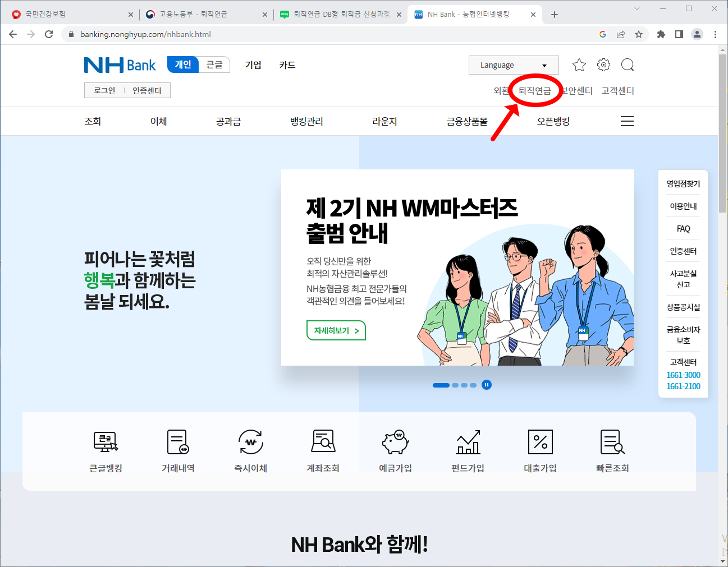Open the 오픈뱅킹 menu
Viewport: 728px width, 567px height.
(x=553, y=121)
